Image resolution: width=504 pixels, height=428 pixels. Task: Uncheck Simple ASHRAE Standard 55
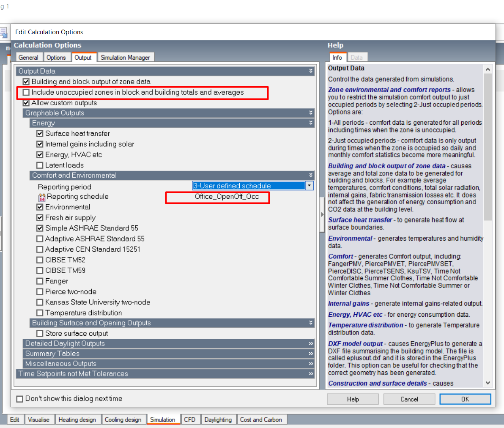pos(40,228)
